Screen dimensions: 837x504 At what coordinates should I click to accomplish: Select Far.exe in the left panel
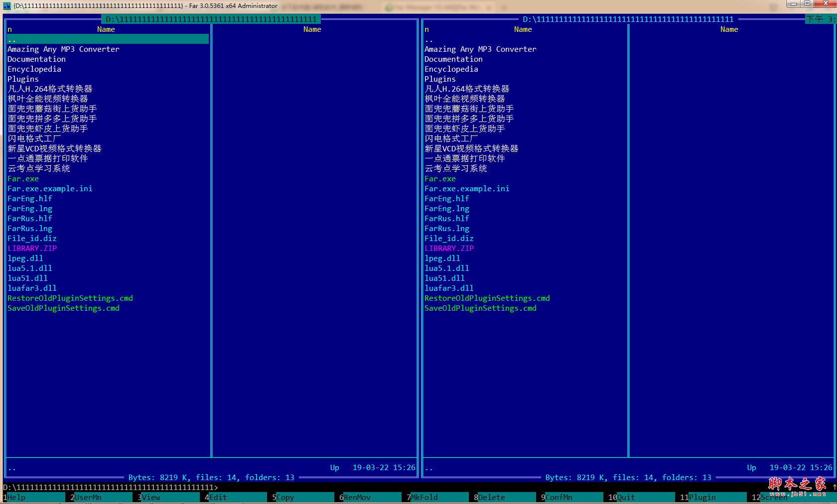23,179
